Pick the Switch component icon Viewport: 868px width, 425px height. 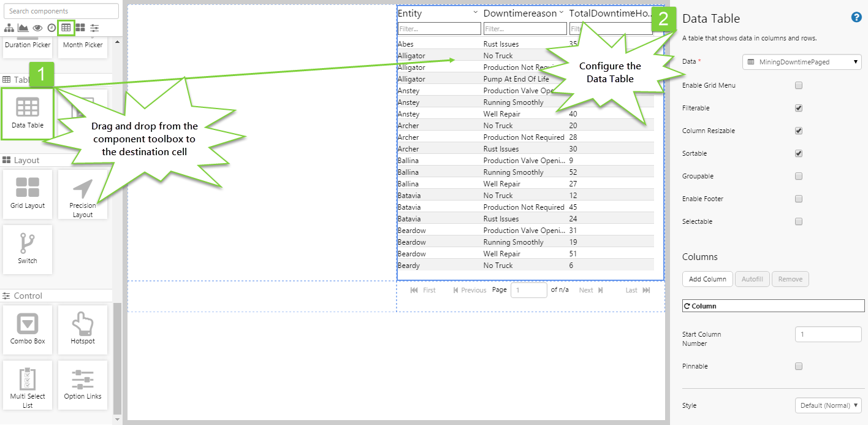(28, 249)
